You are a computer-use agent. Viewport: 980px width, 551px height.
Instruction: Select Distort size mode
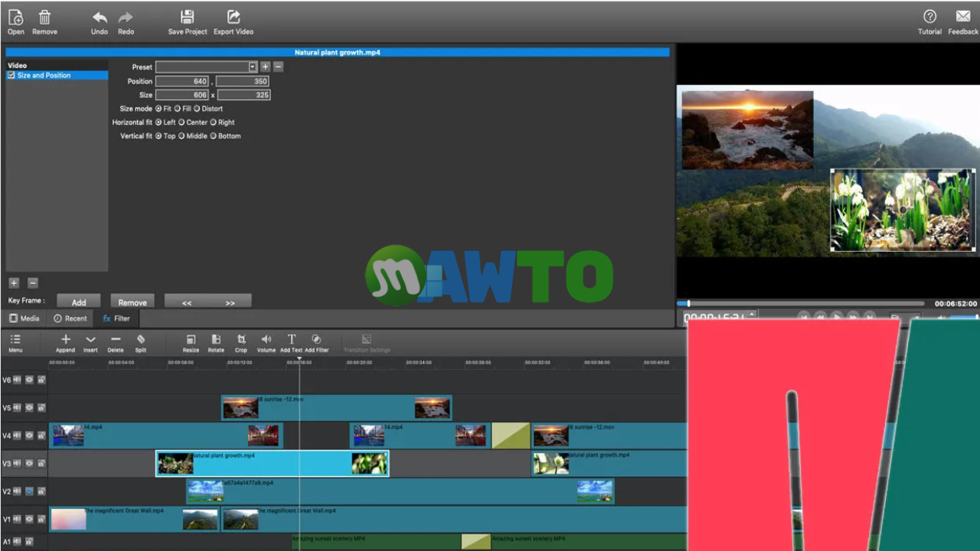[x=197, y=109]
